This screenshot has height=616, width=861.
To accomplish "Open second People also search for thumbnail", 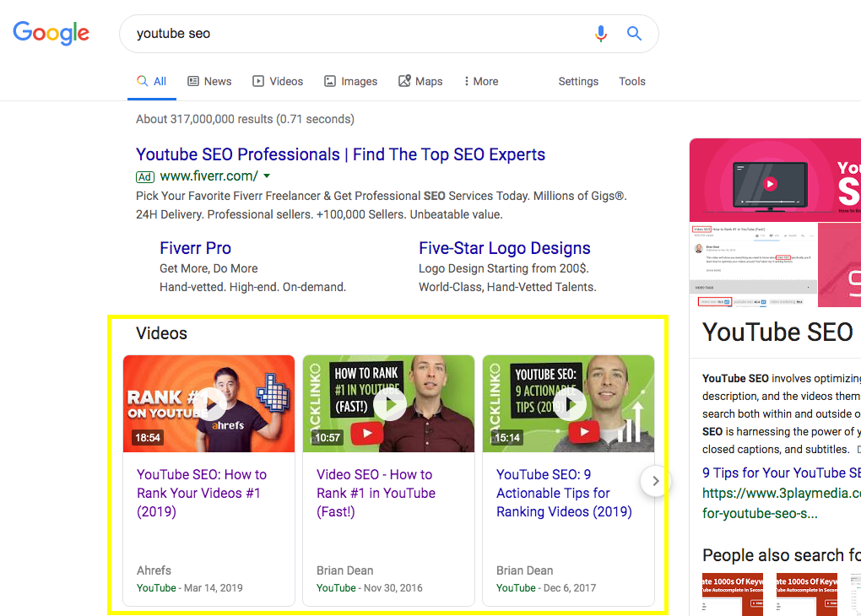I will pos(807,595).
